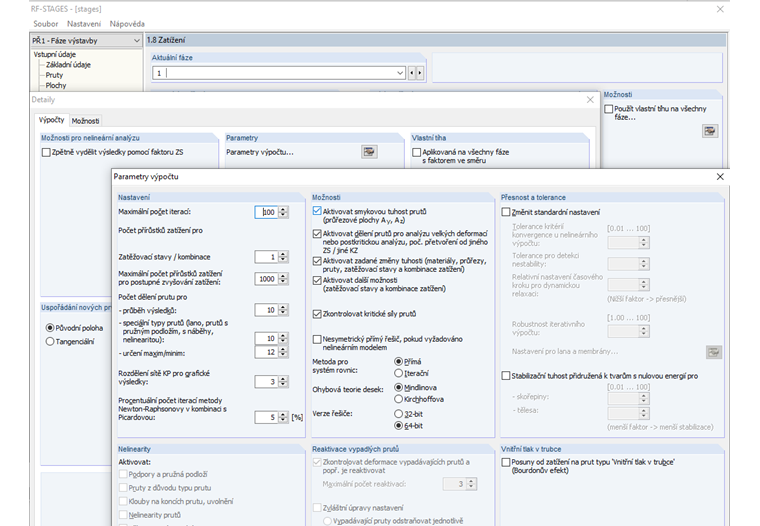This screenshot has width=760, height=526.
Task: Toggle Aktivovat dělení prutů pro analýzu velkých deformací
Action: coord(317,234)
